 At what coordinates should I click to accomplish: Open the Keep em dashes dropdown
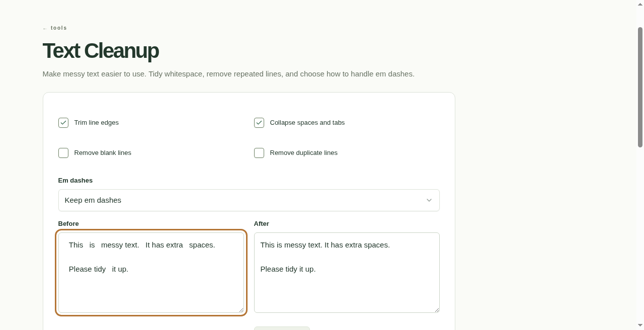click(249, 200)
